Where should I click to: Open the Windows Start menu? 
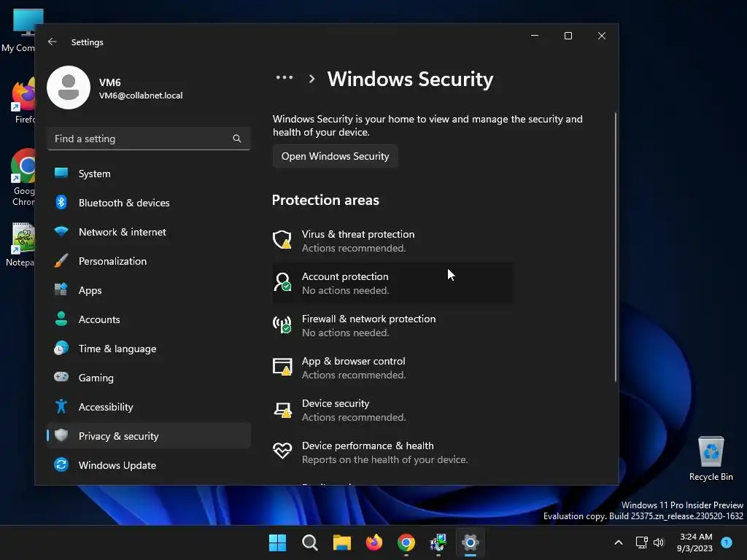point(277,542)
